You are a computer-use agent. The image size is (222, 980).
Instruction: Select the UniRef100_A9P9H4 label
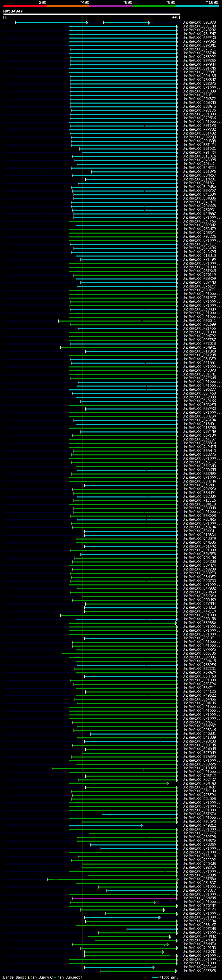coord(199,65)
